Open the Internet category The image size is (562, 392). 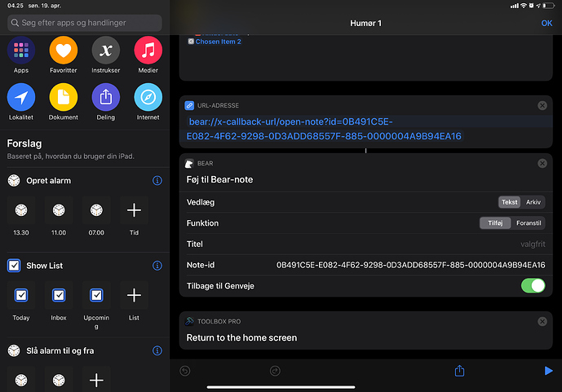point(148,102)
